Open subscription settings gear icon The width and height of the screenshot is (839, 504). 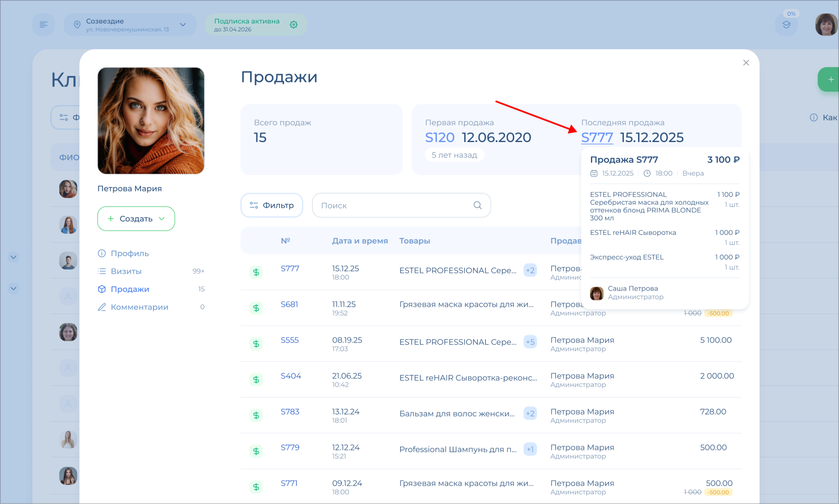point(293,25)
